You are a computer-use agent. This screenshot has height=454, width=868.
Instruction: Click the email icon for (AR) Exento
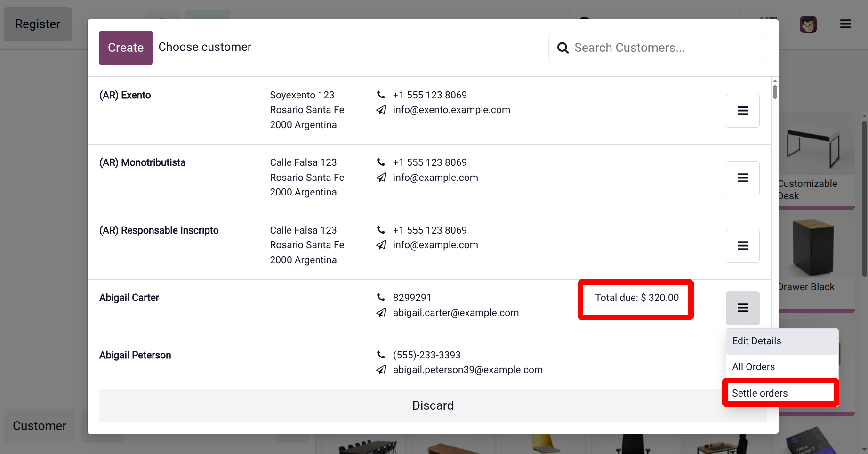tap(381, 110)
